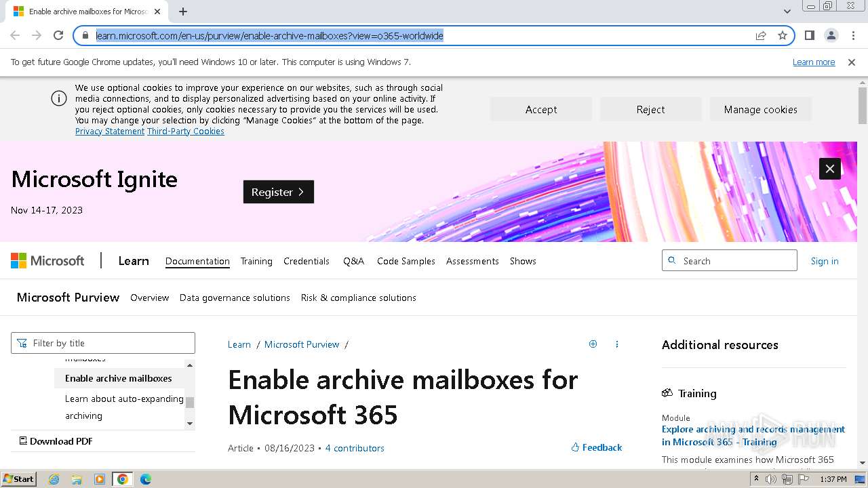Click into the Search box
The height and width of the screenshot is (488, 868).
coord(730,261)
